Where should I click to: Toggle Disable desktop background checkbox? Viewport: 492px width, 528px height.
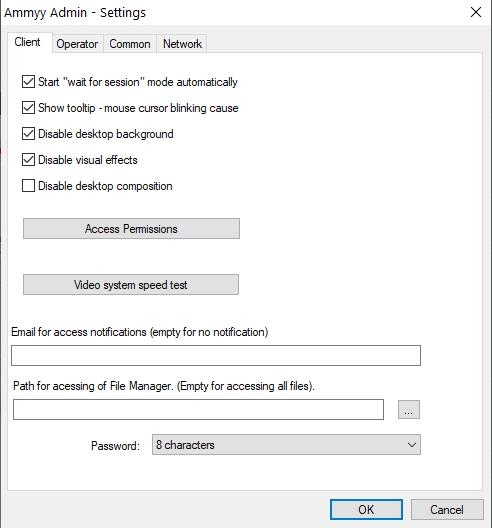(x=28, y=134)
